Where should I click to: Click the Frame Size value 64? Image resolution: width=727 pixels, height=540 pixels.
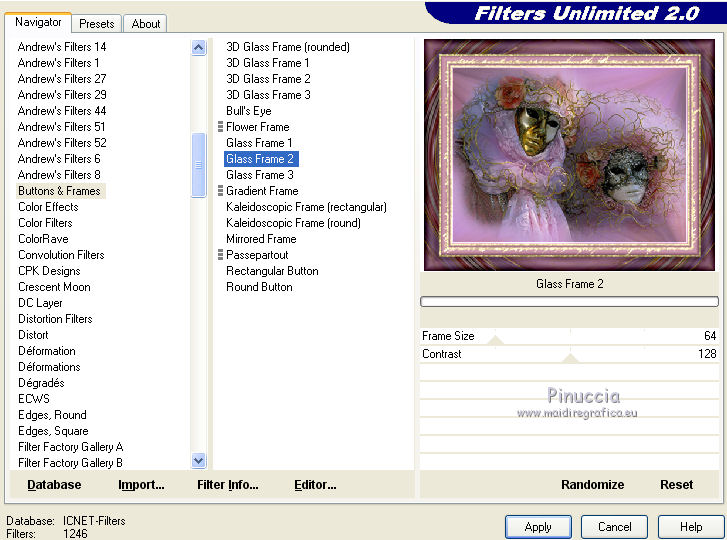click(710, 336)
